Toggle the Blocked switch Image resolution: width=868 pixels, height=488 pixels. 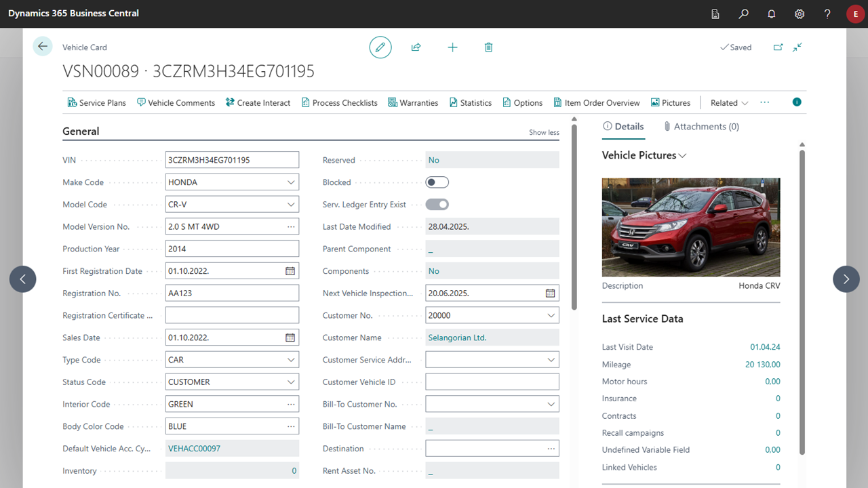(437, 182)
